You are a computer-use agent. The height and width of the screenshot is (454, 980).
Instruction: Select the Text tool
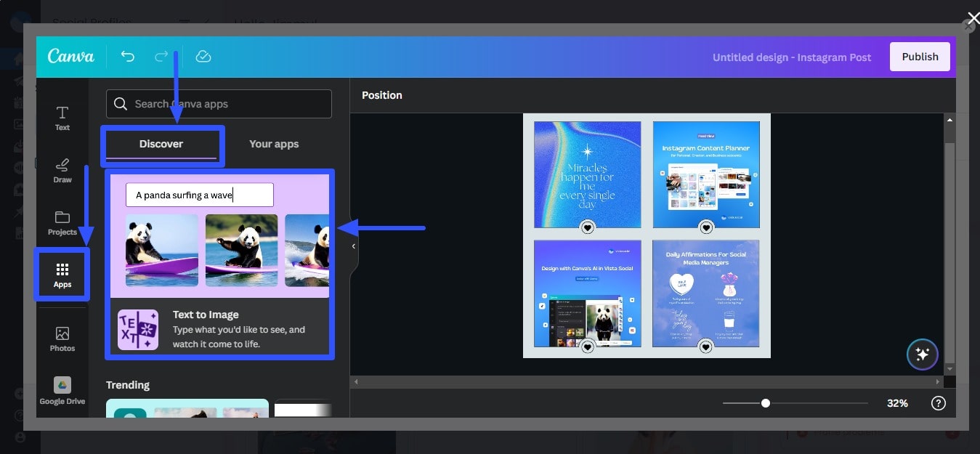pos(62,116)
